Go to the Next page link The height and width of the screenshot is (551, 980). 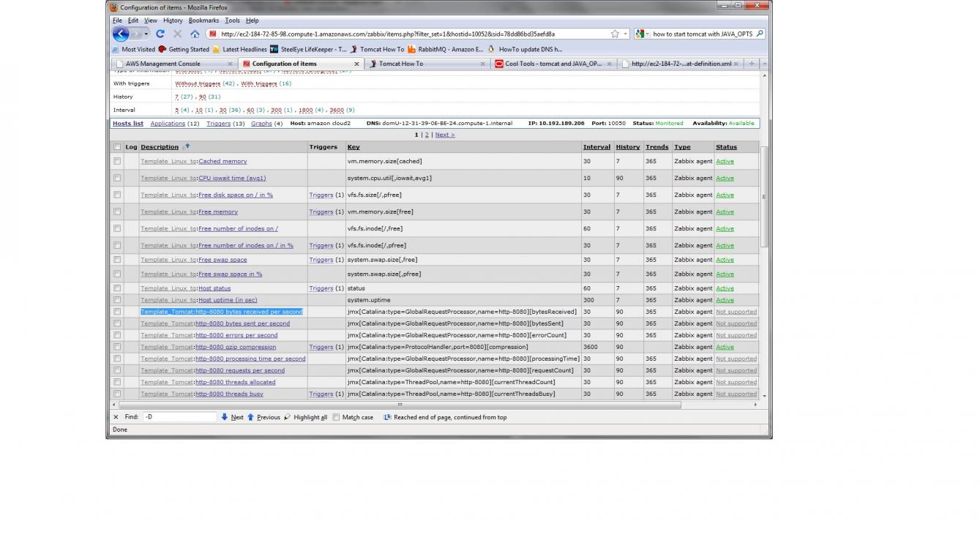(x=445, y=135)
